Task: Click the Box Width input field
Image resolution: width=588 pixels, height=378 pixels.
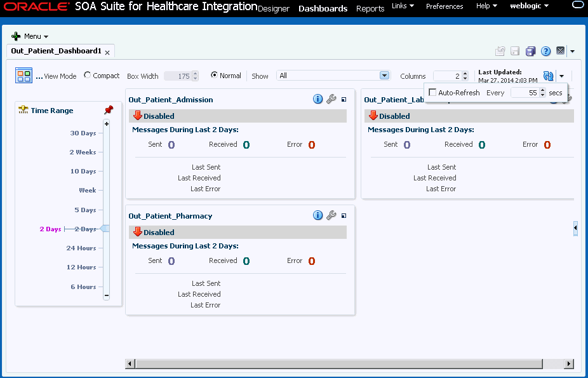Action: pos(178,76)
